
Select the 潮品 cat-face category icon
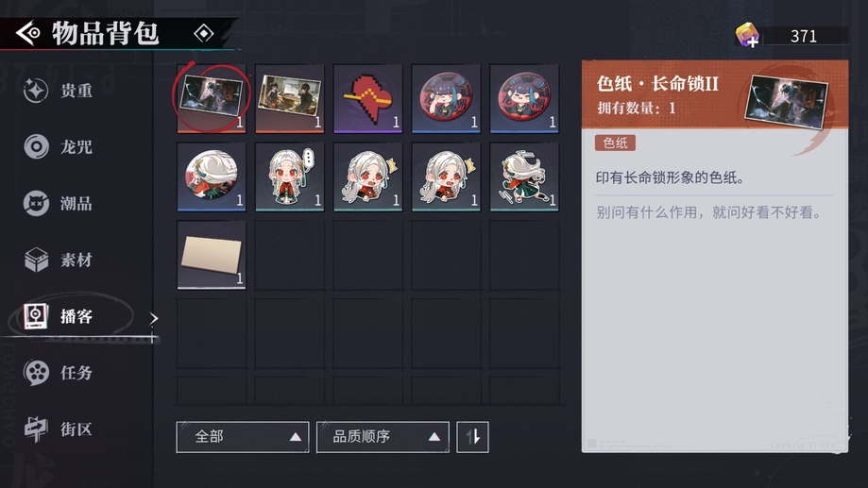click(36, 203)
